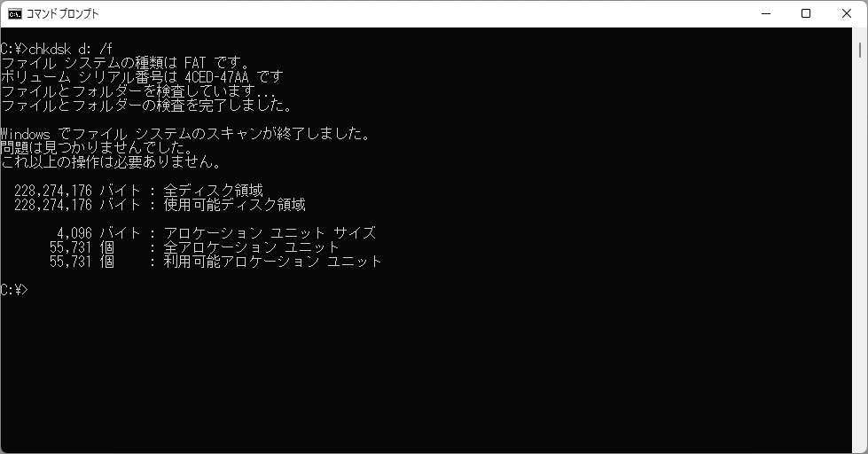Click the FAT file system type line

coord(126,63)
